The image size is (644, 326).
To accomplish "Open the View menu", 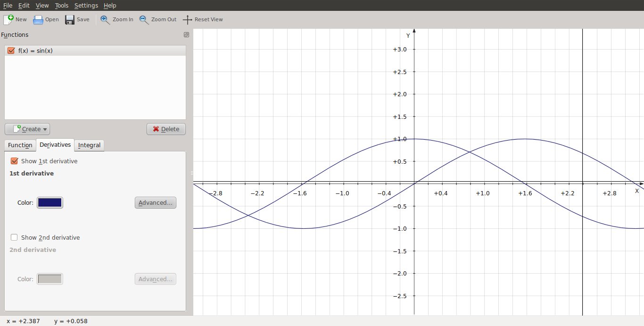I will 42,5.
